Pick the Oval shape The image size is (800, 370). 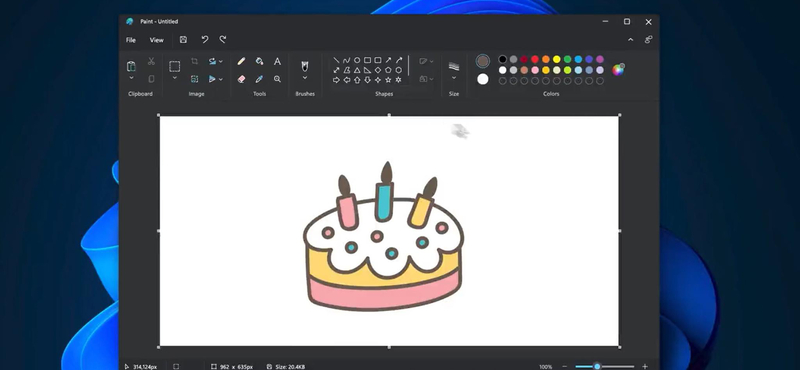[x=357, y=60]
